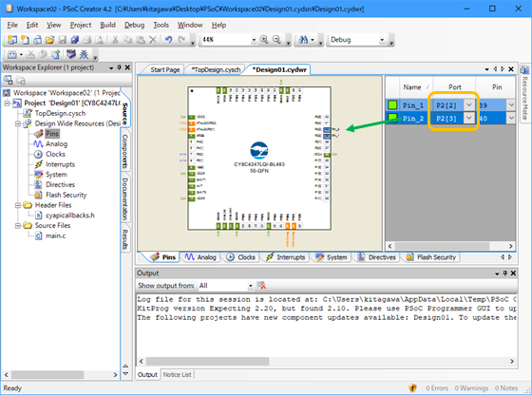Collapse the Design Wide Resources node
The image size is (532, 395).
pos(18,123)
